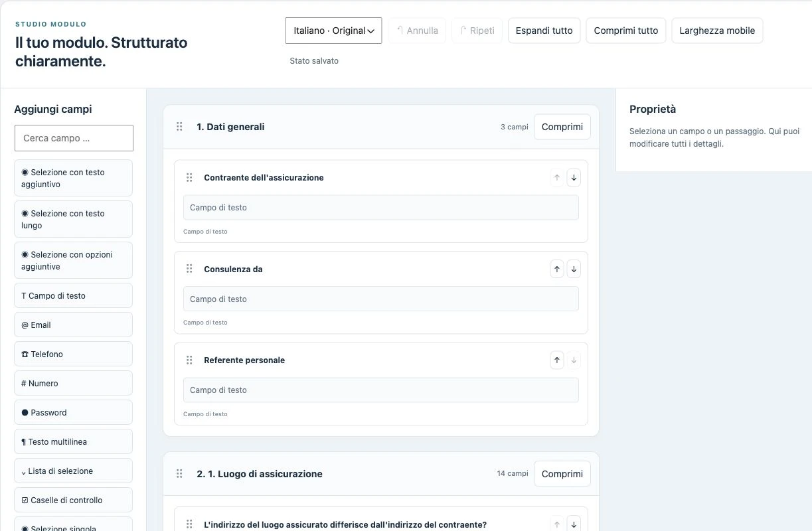
Task: Click the Proprietà panel heading
Action: (x=653, y=110)
